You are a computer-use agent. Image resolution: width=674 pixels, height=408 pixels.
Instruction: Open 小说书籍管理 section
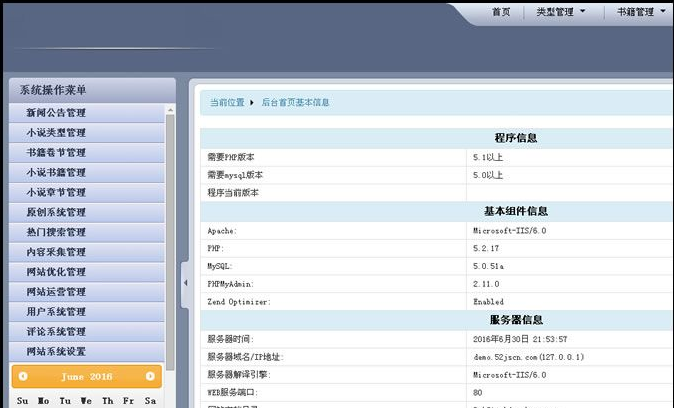coord(56,173)
